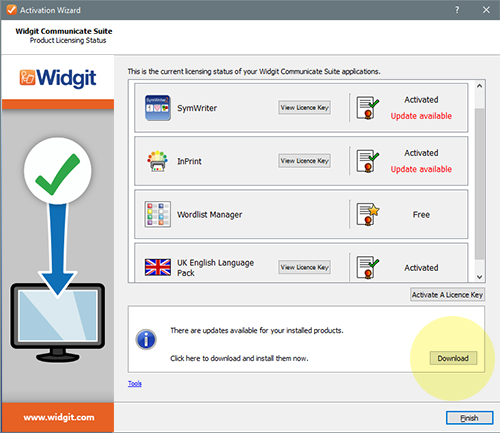Click the Product Licensing Status subtitle
This screenshot has height=433, width=500.
(68, 40)
